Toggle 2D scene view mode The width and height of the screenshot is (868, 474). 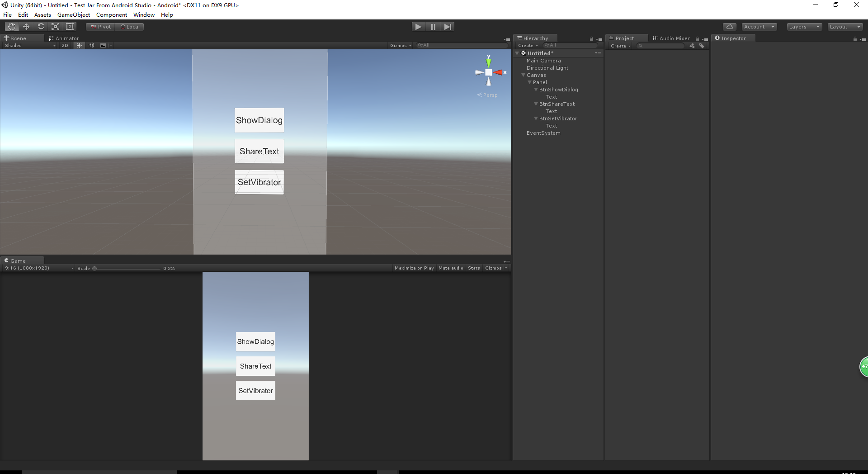pos(65,45)
